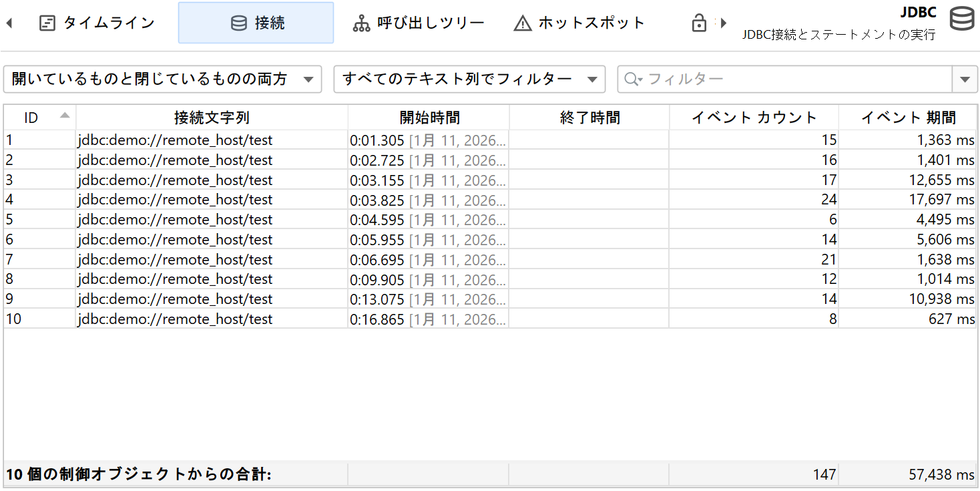Open the 呼び出しツリー tab
Screen dimensions: 980x491
pyautogui.click(x=419, y=23)
